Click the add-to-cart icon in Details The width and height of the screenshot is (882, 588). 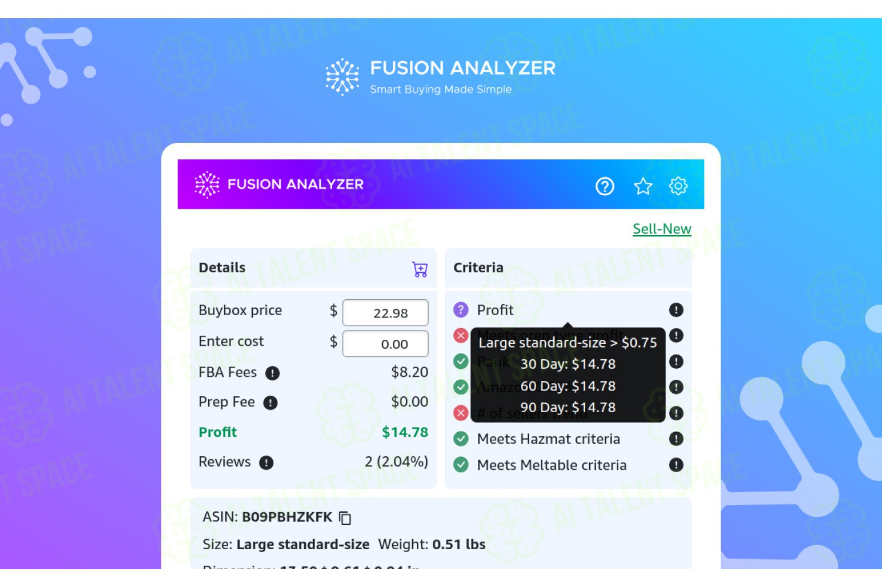pyautogui.click(x=420, y=269)
